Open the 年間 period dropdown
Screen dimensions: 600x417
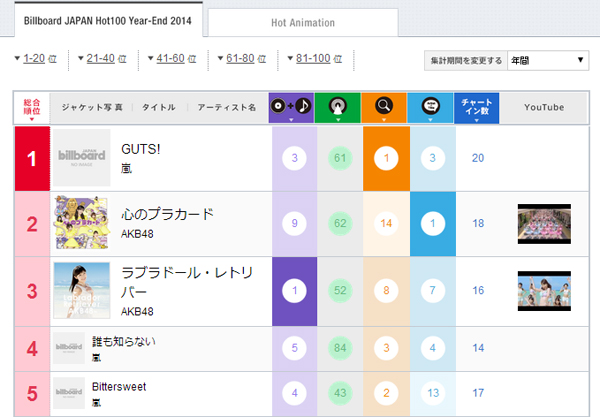click(548, 61)
